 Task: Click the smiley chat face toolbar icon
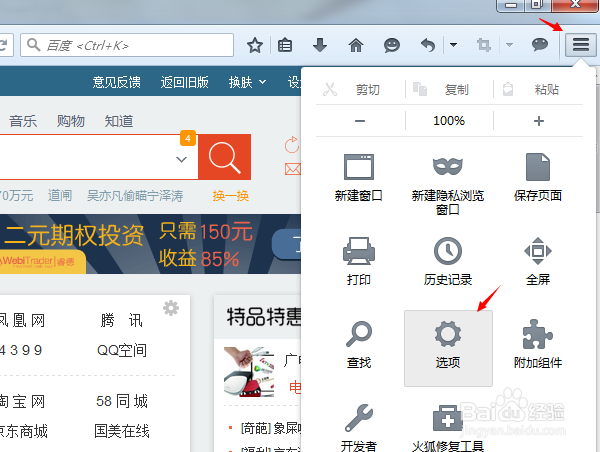click(x=392, y=45)
